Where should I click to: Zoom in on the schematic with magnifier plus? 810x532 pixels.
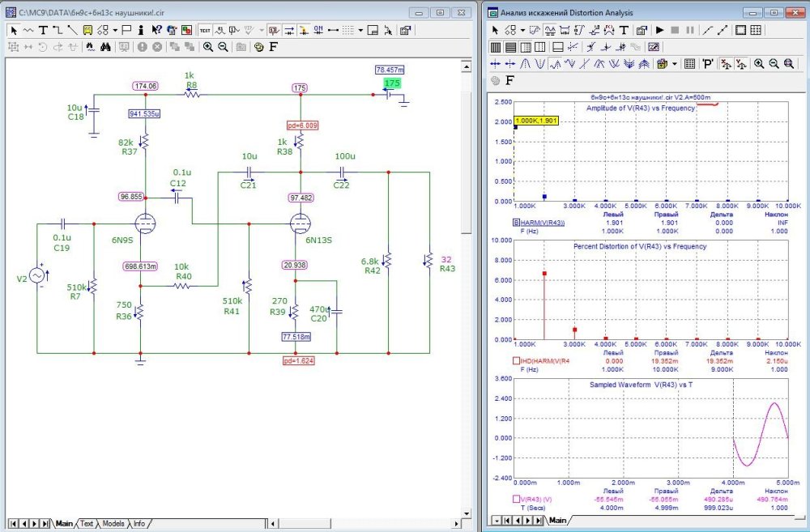207,47
